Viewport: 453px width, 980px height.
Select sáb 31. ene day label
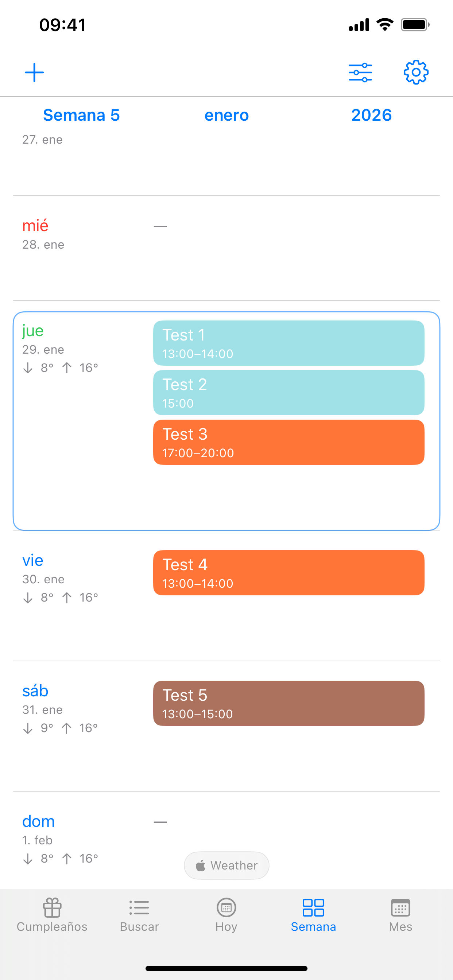tap(43, 699)
